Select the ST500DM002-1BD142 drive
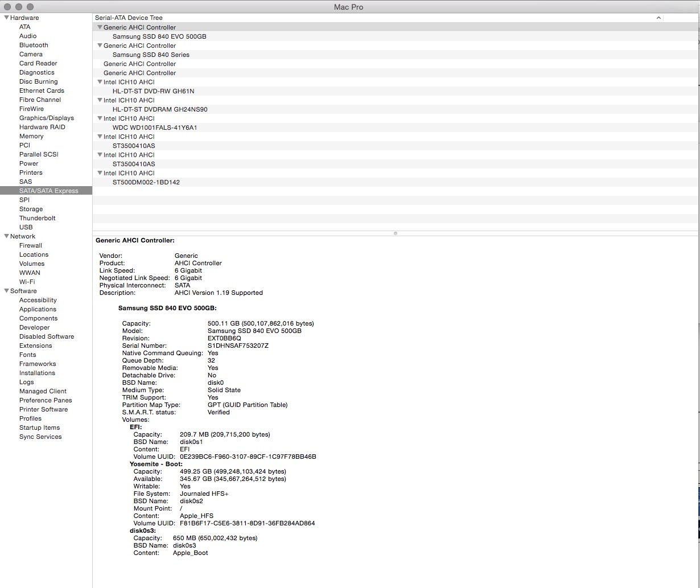The image size is (700, 588). pyautogui.click(x=146, y=182)
